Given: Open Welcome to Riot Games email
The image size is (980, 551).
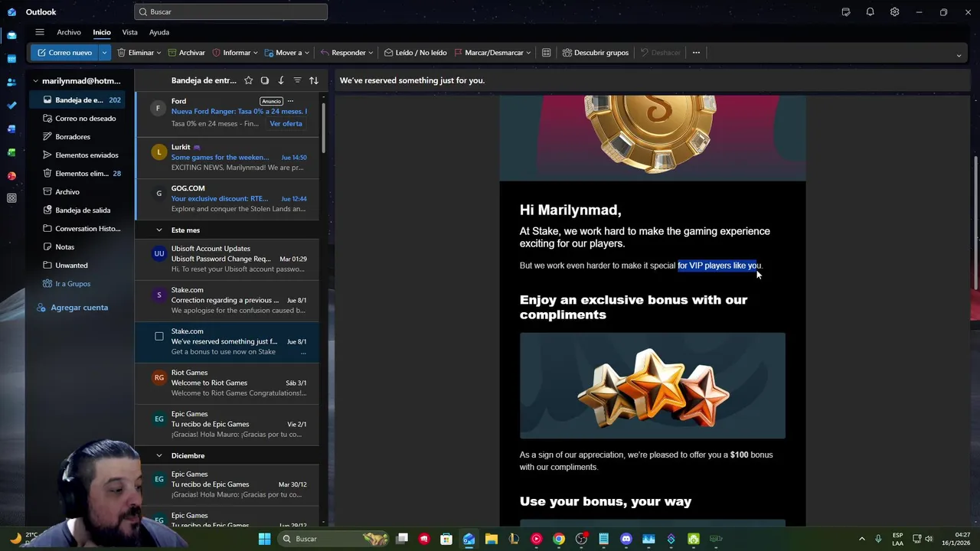Looking at the screenshot, I should [227, 383].
